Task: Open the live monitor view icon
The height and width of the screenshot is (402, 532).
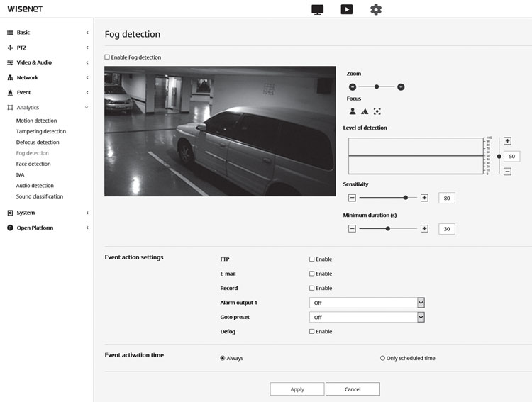Action: tap(317, 9)
